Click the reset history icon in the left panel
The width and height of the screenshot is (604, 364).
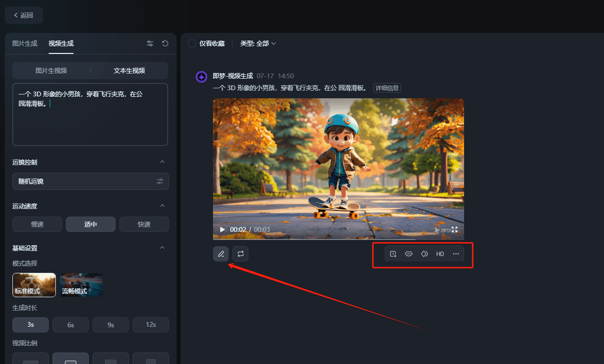[165, 43]
